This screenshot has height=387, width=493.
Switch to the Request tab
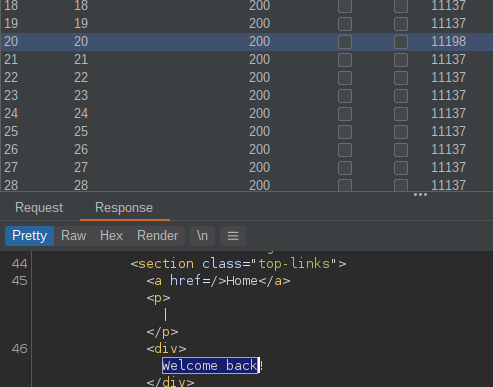[39, 208]
